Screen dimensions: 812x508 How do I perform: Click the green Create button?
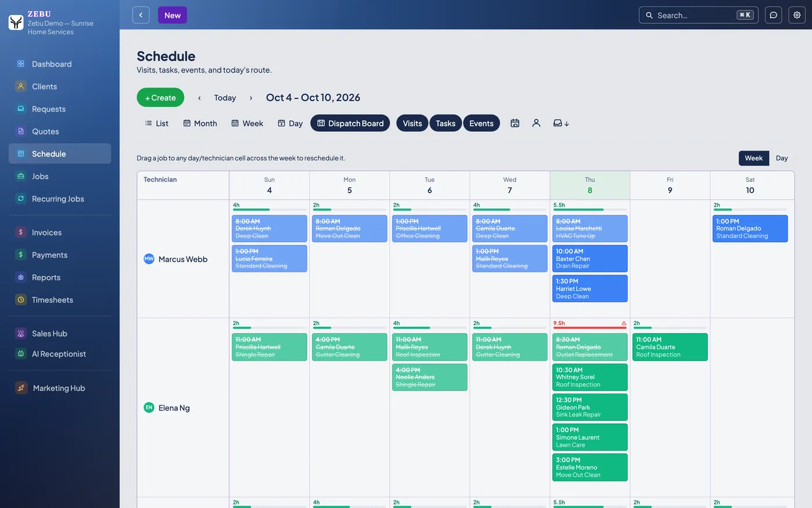161,98
